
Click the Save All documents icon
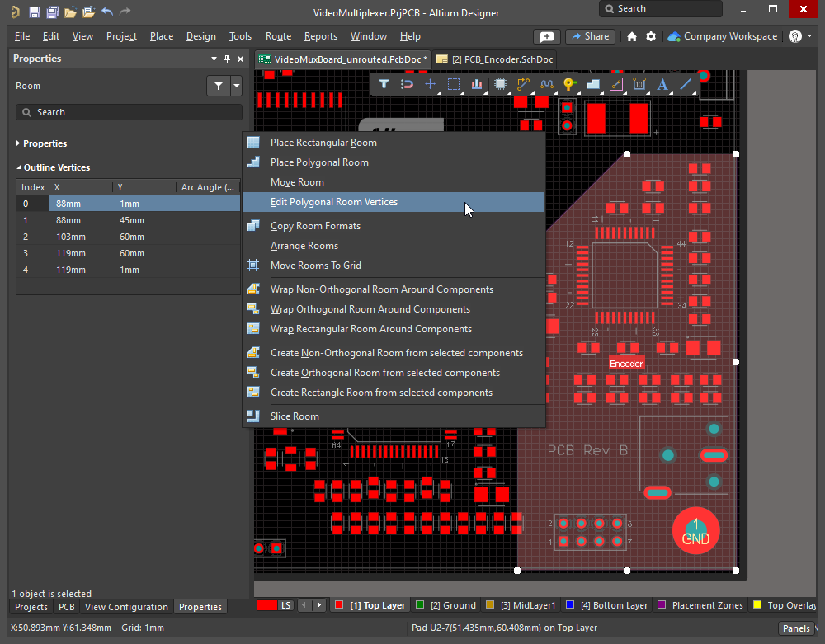[52, 12]
